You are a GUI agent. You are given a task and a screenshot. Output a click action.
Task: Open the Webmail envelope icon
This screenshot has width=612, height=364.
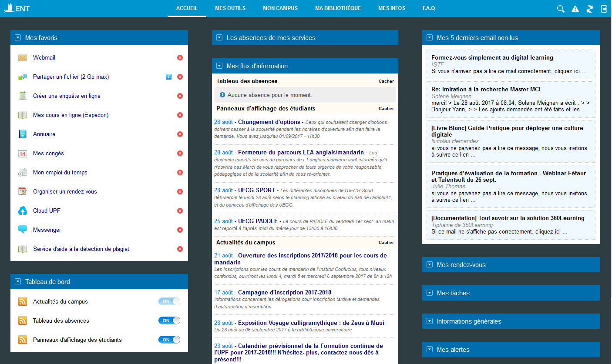[23, 58]
